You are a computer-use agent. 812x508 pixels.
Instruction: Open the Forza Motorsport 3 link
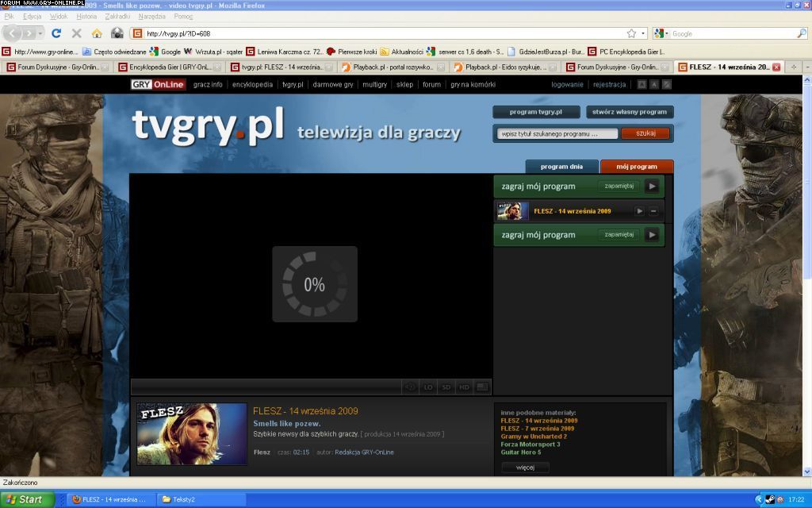point(530,444)
